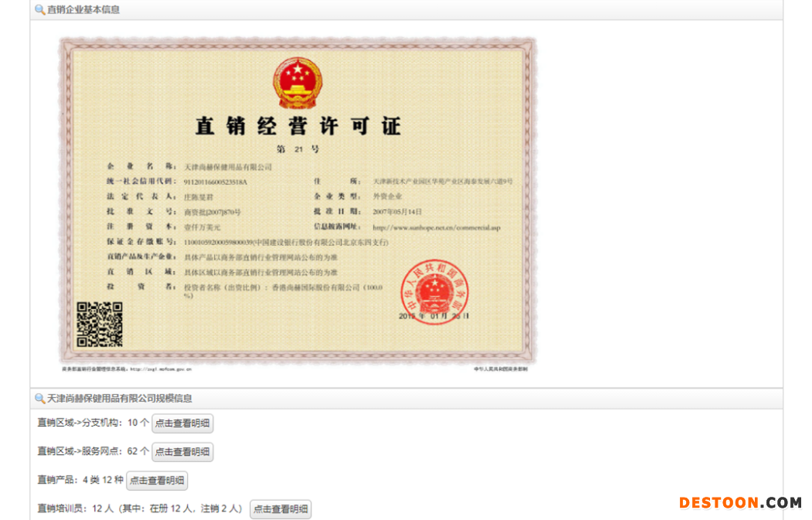Click the license number 第21号

(297, 148)
